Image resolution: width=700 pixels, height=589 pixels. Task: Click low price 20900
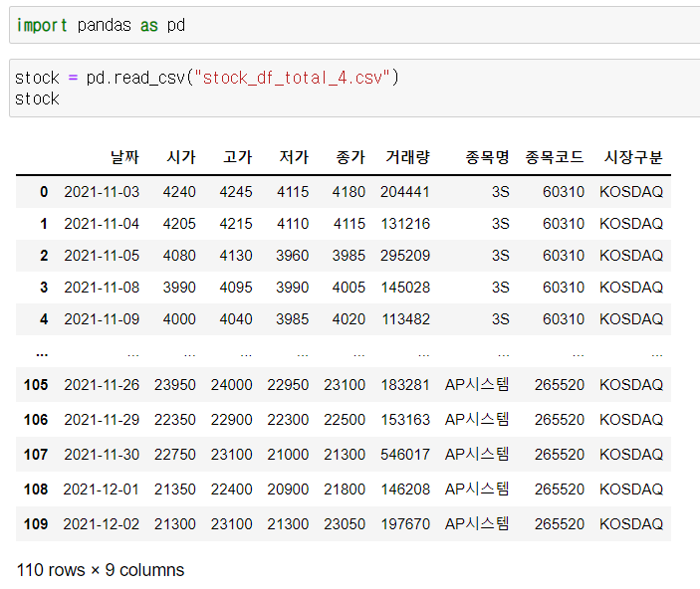click(288, 490)
